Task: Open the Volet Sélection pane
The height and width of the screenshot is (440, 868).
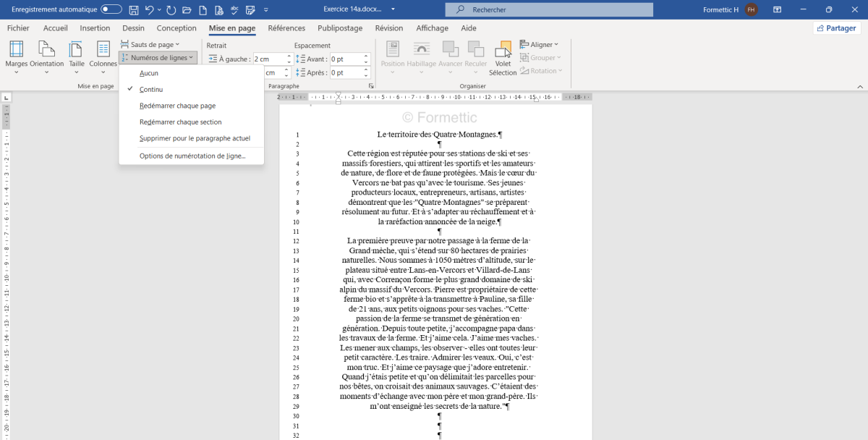Action: pos(503,58)
